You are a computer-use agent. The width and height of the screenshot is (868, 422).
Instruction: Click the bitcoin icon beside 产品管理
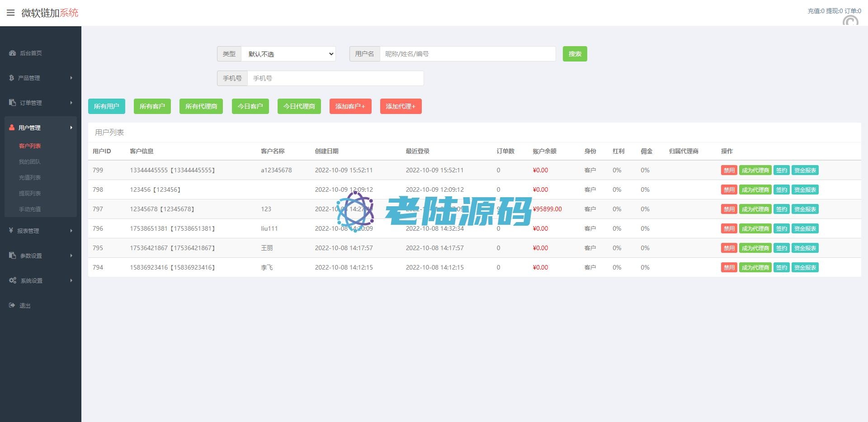coord(11,78)
